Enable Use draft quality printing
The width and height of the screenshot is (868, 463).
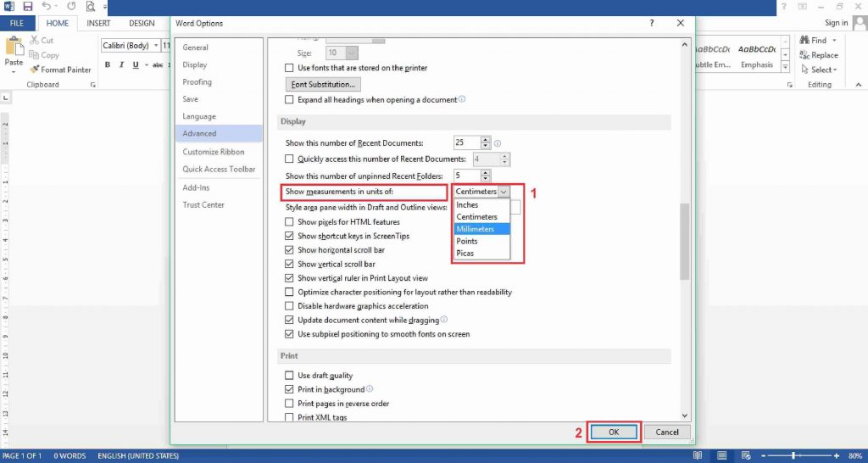click(289, 376)
